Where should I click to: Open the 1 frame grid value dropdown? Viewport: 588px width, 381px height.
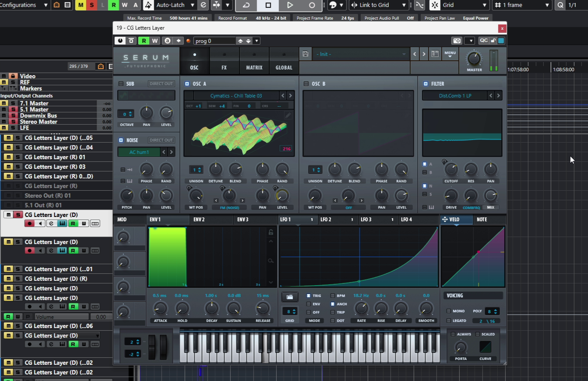[521, 5]
